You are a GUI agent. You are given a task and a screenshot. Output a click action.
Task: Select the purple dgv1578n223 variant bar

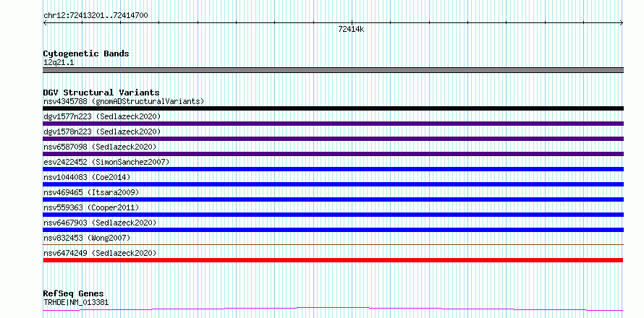point(333,139)
